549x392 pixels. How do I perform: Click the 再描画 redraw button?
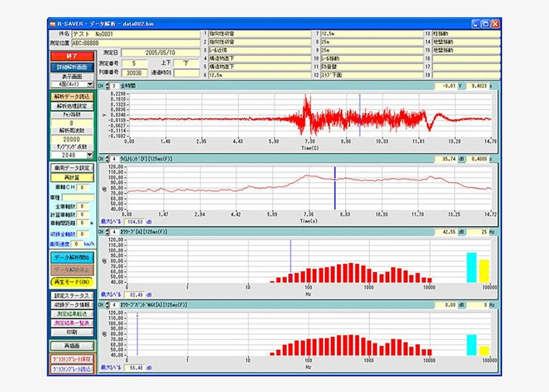tap(72, 346)
